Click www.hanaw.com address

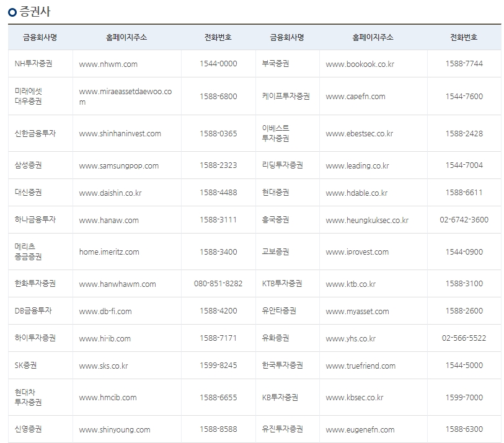pos(109,221)
